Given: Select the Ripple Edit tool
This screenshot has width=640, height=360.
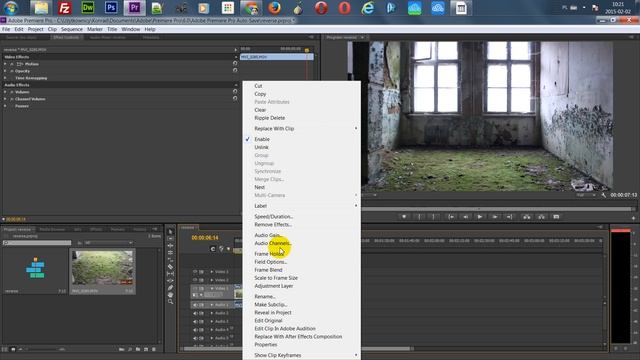Looking at the screenshot, I should [170, 245].
